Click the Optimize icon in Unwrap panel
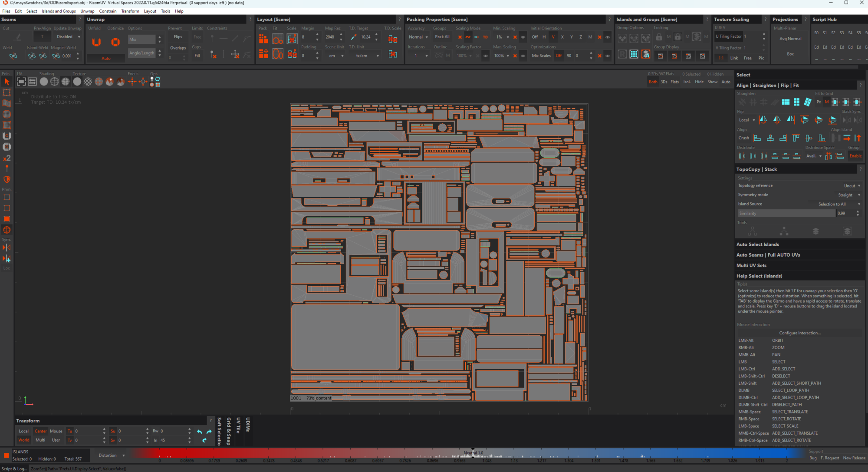 point(115,42)
